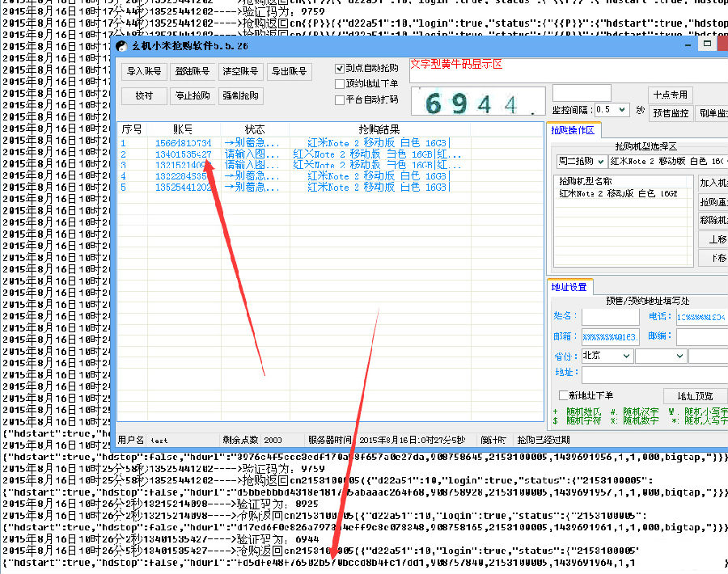Click the app icon in title bar
The width and height of the screenshot is (728, 574).
122,45
